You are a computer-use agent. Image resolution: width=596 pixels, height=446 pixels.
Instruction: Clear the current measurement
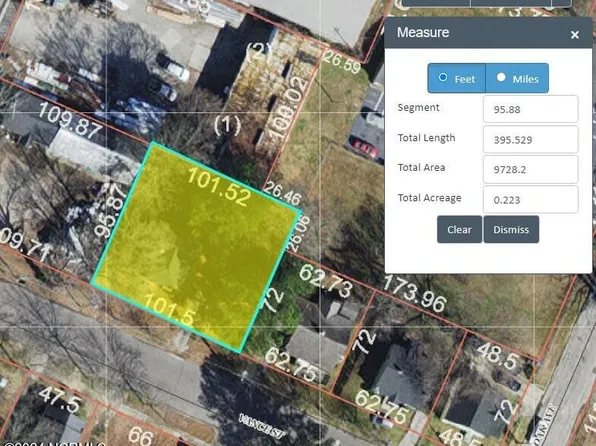point(459,229)
